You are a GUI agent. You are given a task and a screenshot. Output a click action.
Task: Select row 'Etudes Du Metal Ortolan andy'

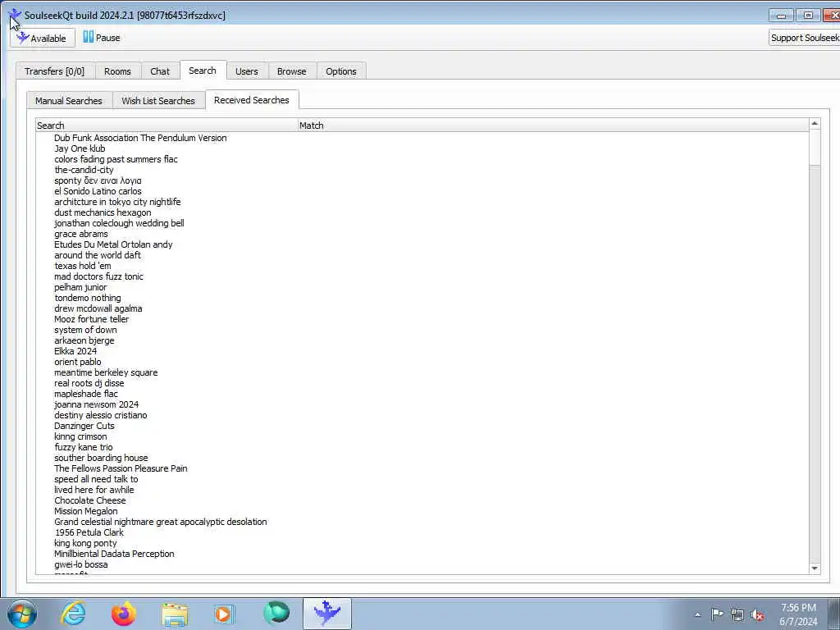tap(113, 244)
